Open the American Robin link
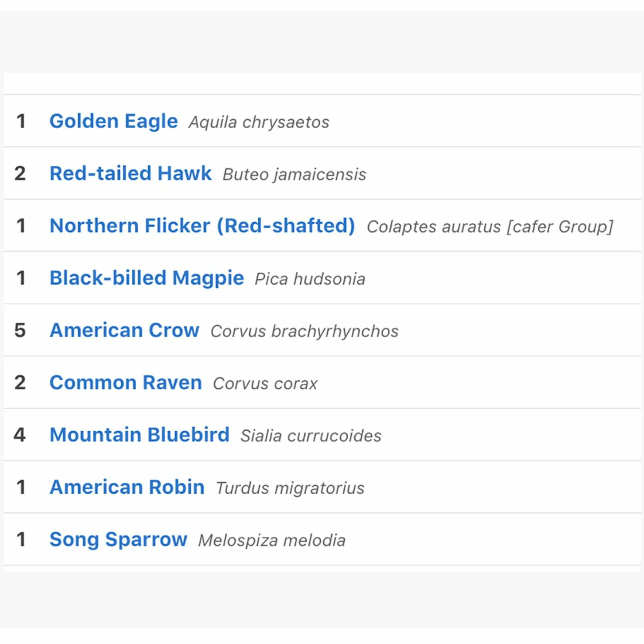The width and height of the screenshot is (644, 644). (127, 487)
